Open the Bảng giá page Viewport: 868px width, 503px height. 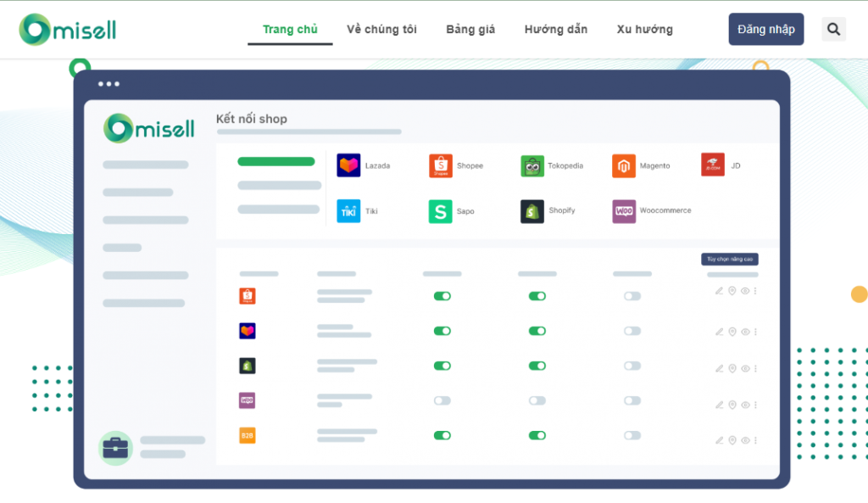pos(470,30)
